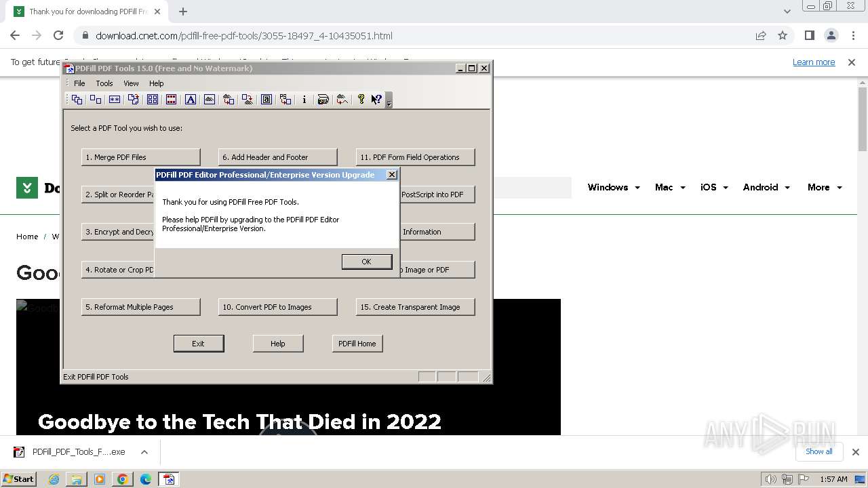Screen dimensions: 868x488
Task: Open the Windows dropdown on CNET
Action: pyautogui.click(x=614, y=187)
